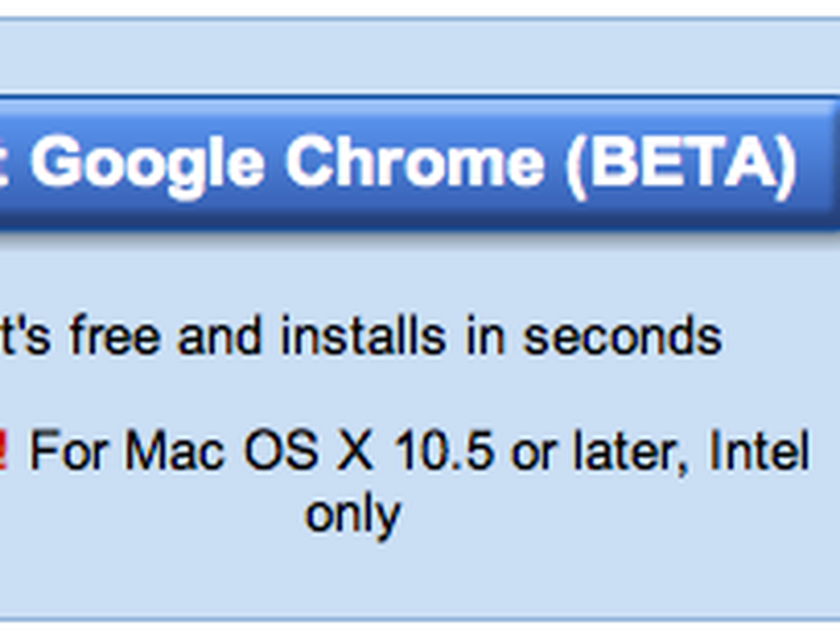Click the word "free" in the tagline
The height and width of the screenshot is (630, 840).
[115, 336]
